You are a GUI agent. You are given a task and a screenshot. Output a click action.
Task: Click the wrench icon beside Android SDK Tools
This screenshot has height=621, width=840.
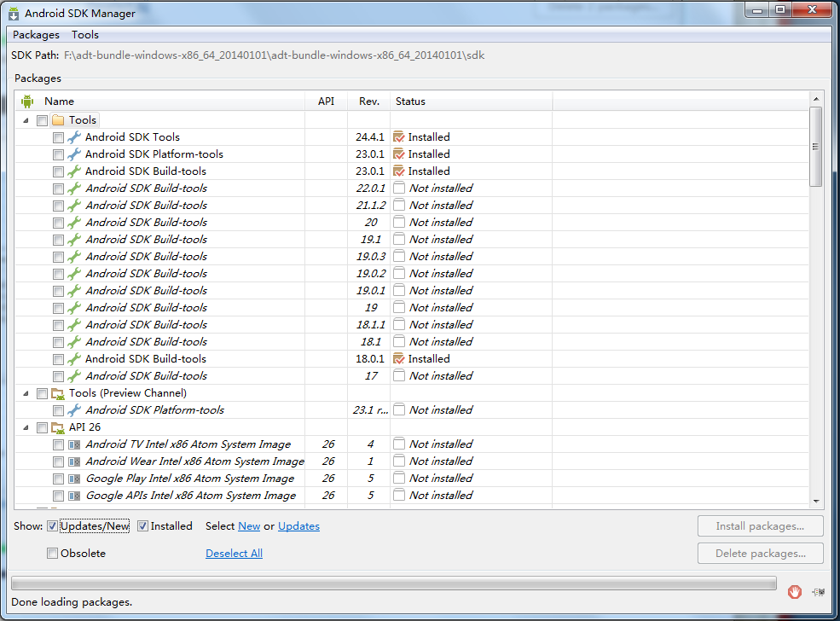(x=74, y=137)
